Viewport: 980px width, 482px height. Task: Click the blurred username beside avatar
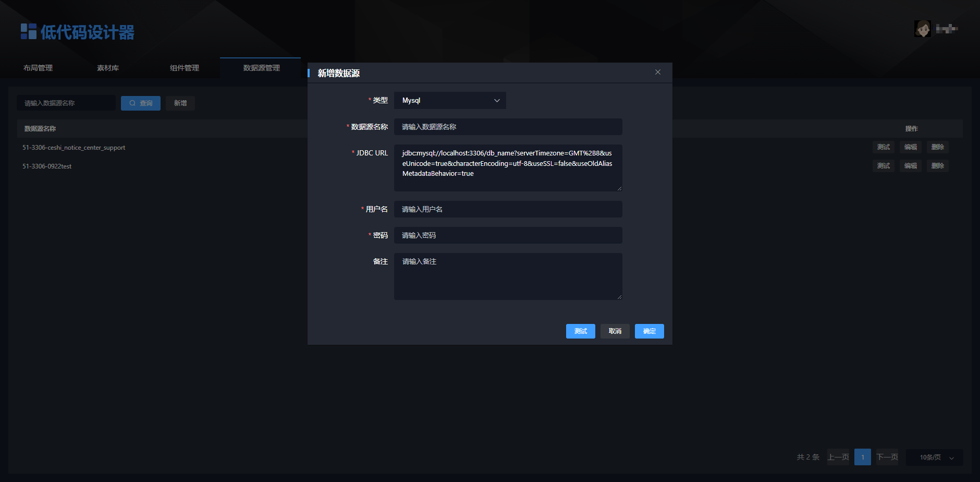click(947, 29)
